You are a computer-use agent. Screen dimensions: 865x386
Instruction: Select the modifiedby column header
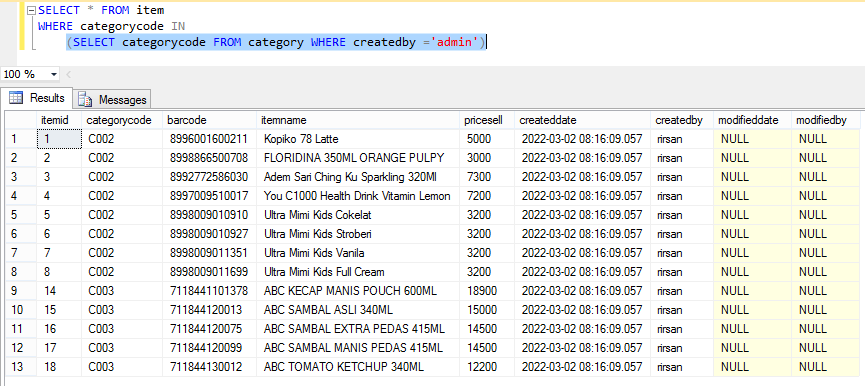pyautogui.click(x=826, y=120)
